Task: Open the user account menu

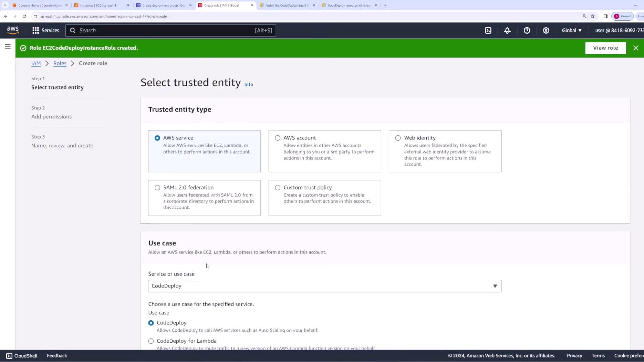Action: [619, 31]
